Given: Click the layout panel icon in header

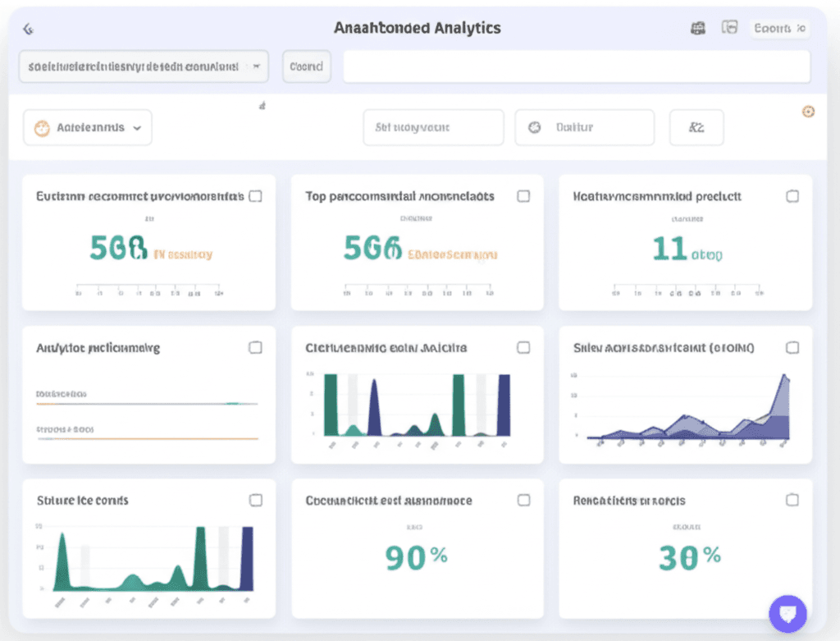Looking at the screenshot, I should click(x=729, y=27).
